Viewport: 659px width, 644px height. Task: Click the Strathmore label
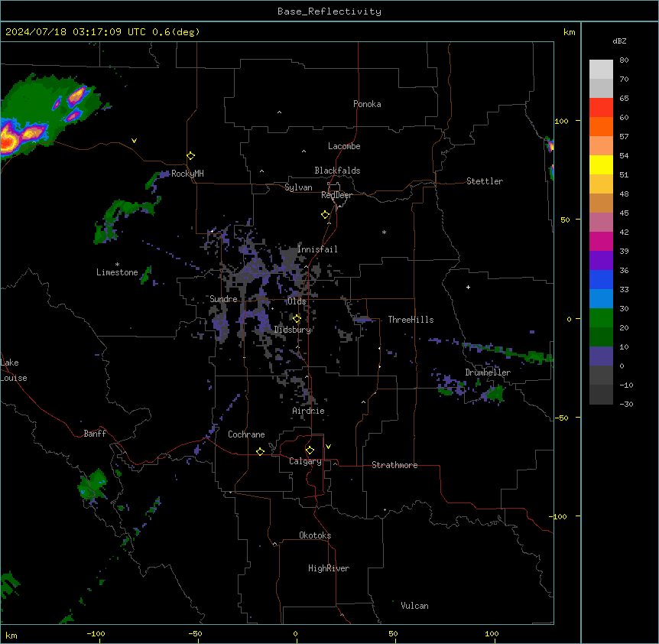394,465
